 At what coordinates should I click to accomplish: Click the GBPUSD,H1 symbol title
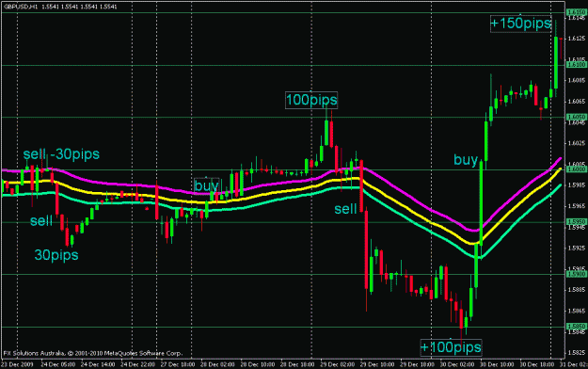(x=21, y=7)
